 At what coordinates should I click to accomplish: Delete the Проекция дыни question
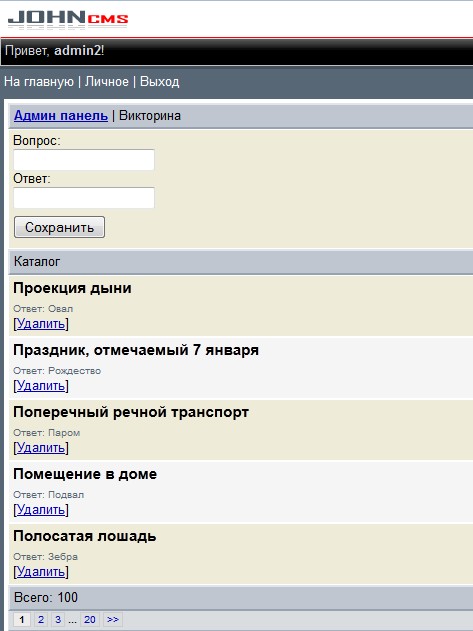tap(41, 324)
